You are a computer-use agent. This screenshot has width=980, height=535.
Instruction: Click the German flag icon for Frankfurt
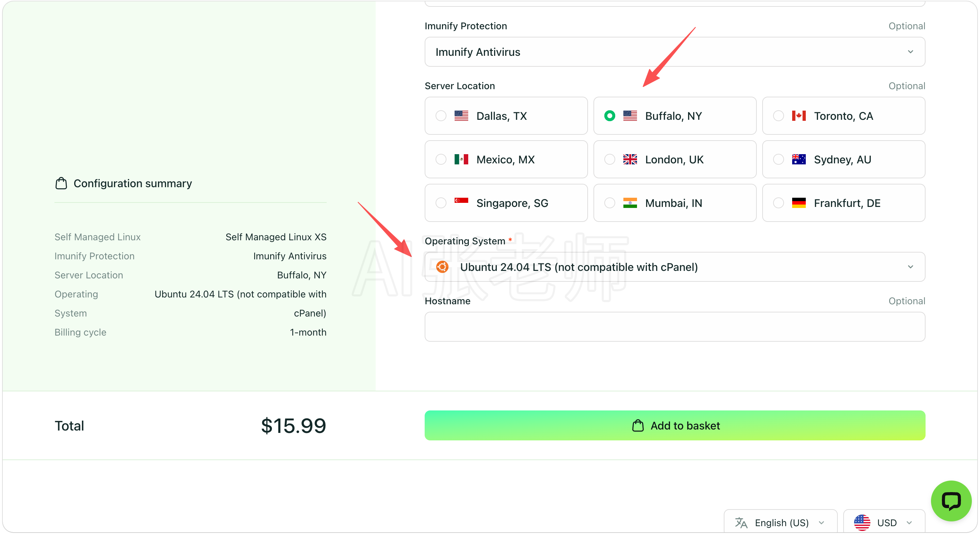click(x=799, y=203)
